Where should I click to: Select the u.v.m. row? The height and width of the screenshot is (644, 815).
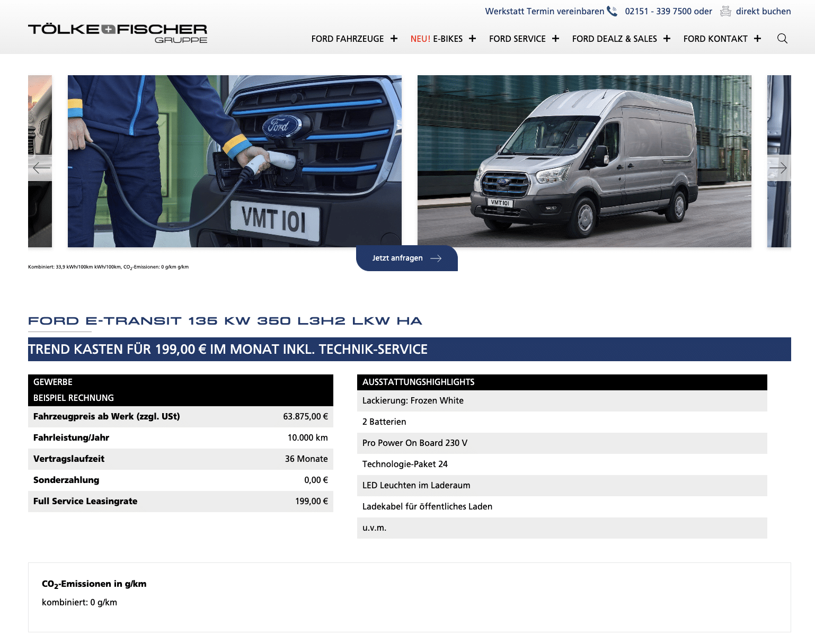pos(562,528)
